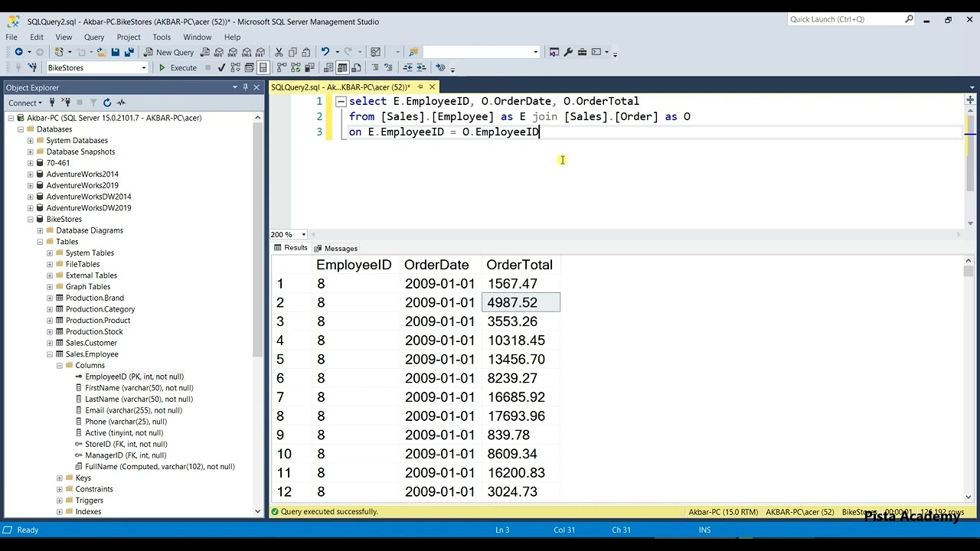Switch to the Results tab
The image size is (980, 551).
pyautogui.click(x=290, y=248)
